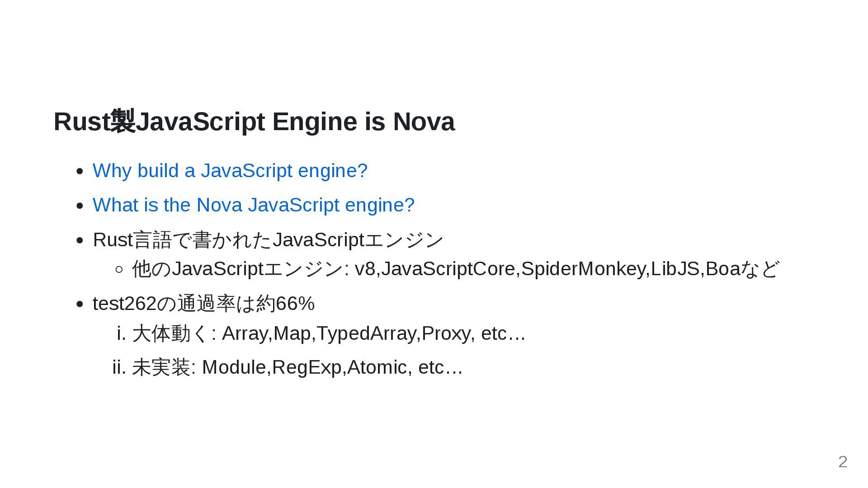Click the word "Nova" in the slide heading
The image size is (868, 488).
tap(424, 122)
